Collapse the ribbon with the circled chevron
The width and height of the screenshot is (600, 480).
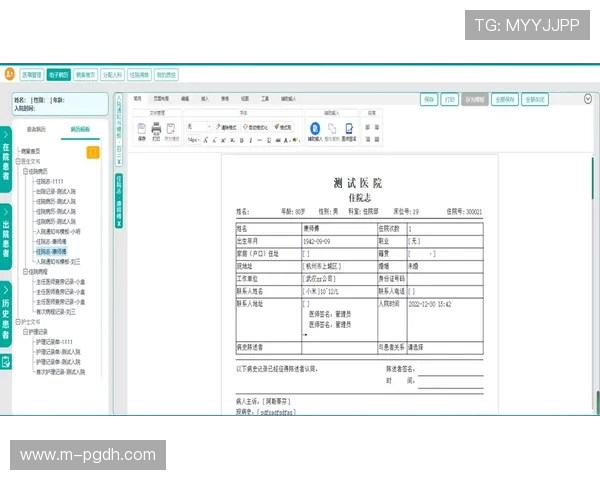588,99
